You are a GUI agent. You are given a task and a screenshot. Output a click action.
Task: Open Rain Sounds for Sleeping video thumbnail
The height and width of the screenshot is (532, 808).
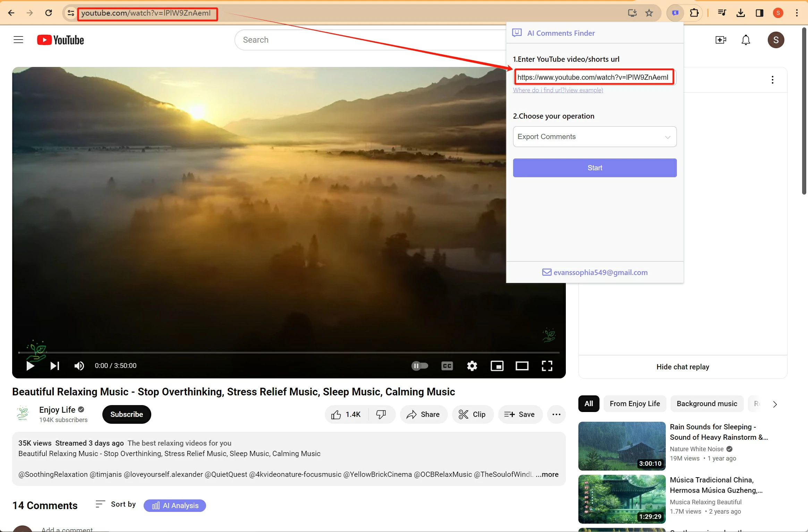pos(622,446)
